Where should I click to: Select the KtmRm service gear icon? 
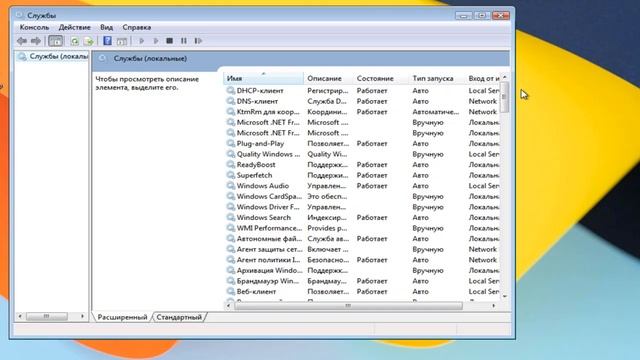pyautogui.click(x=231, y=112)
